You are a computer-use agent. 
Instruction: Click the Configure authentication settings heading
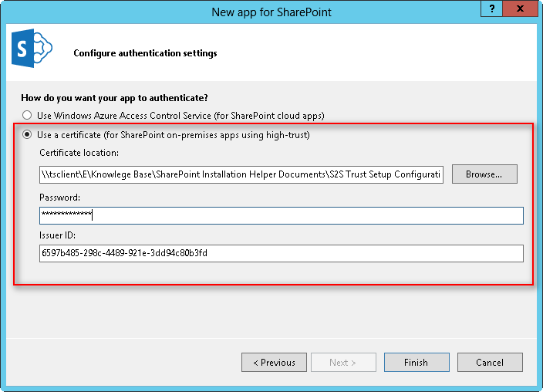pyautogui.click(x=145, y=53)
